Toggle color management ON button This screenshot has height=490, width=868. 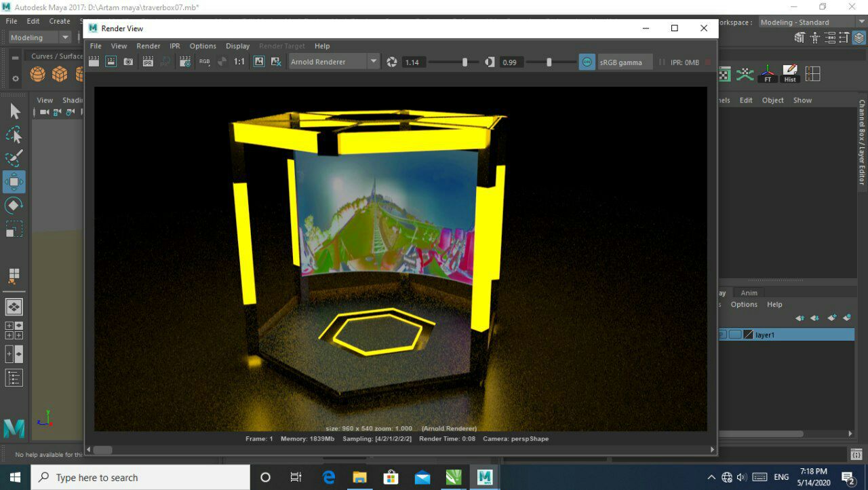587,62
